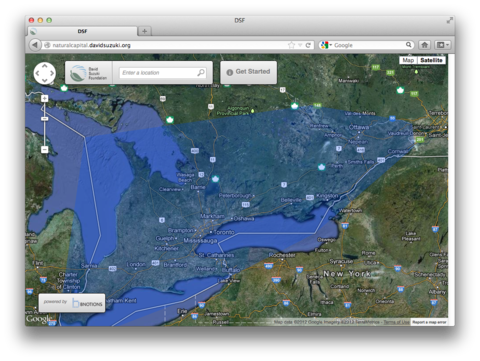Click the Syracuse city label
The height and width of the screenshot is (361, 480).
[x=341, y=261]
